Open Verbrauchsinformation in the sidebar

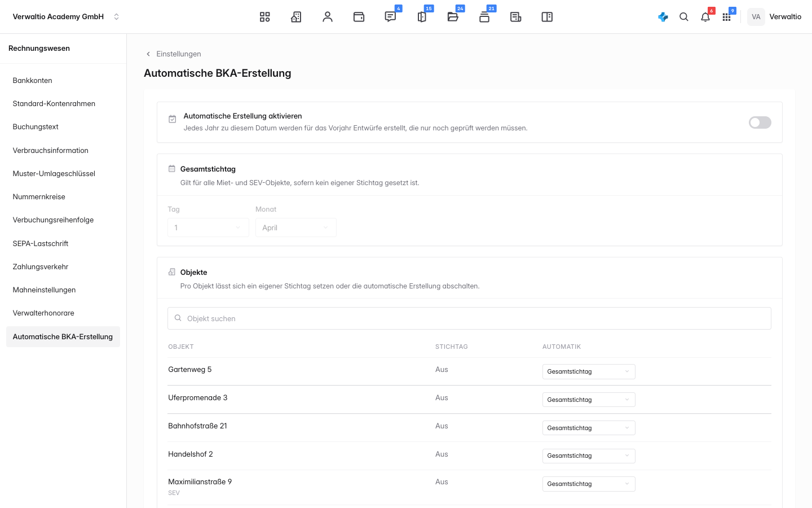(x=63, y=151)
